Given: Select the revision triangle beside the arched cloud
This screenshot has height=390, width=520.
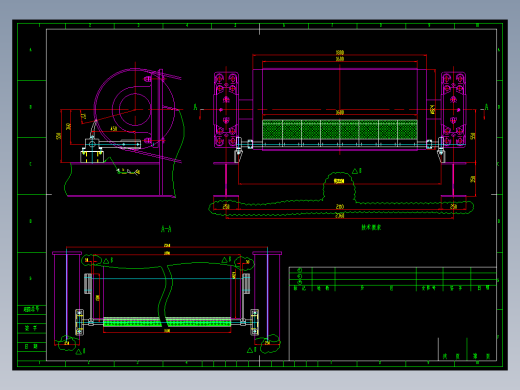Looking at the screenshot, I should point(355,171).
